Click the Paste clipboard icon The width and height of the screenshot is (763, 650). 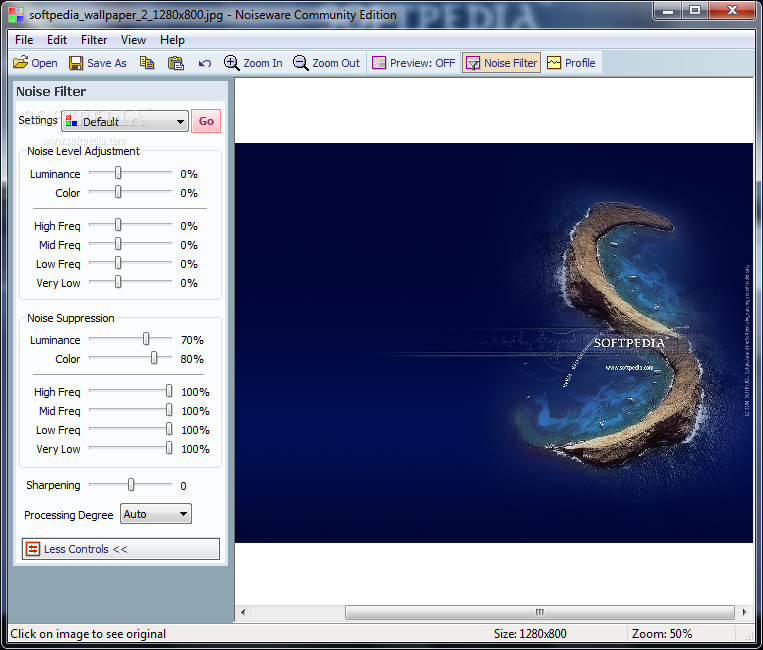point(176,63)
